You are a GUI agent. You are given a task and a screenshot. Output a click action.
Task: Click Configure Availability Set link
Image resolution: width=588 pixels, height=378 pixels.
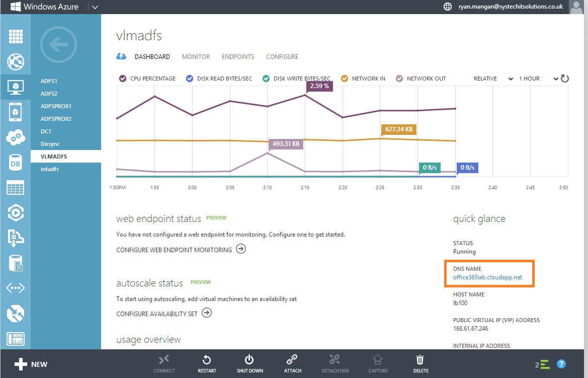164,313
